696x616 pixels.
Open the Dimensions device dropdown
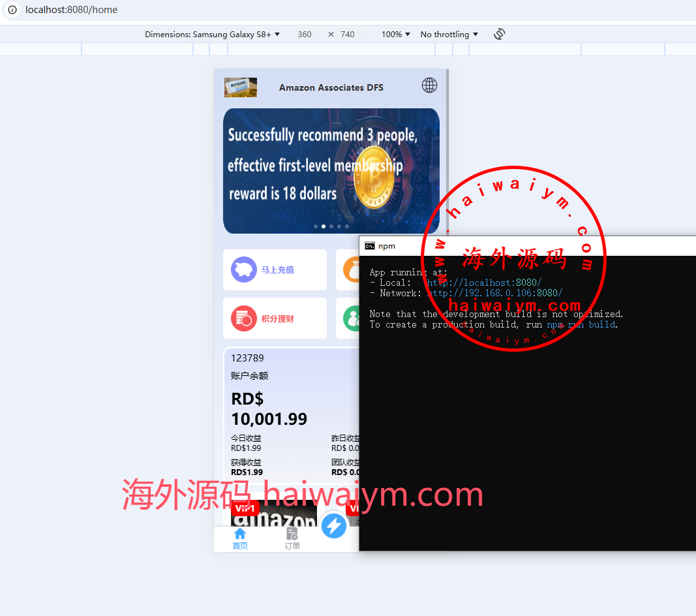pyautogui.click(x=212, y=34)
